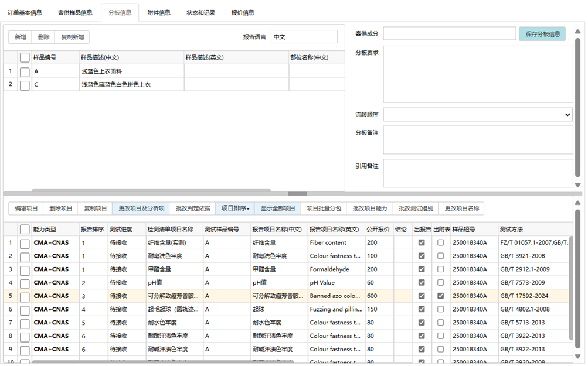Select the 报价信息 tab

(x=243, y=12)
